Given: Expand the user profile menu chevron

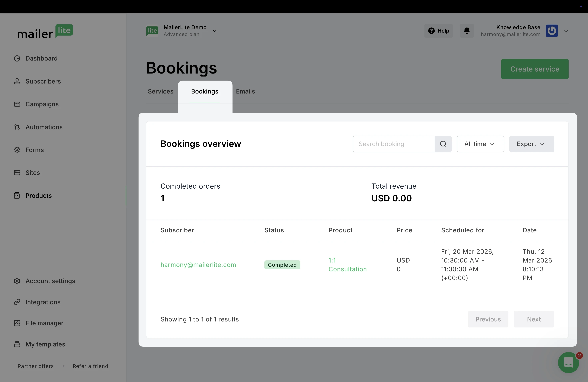Looking at the screenshot, I should pyautogui.click(x=566, y=31).
